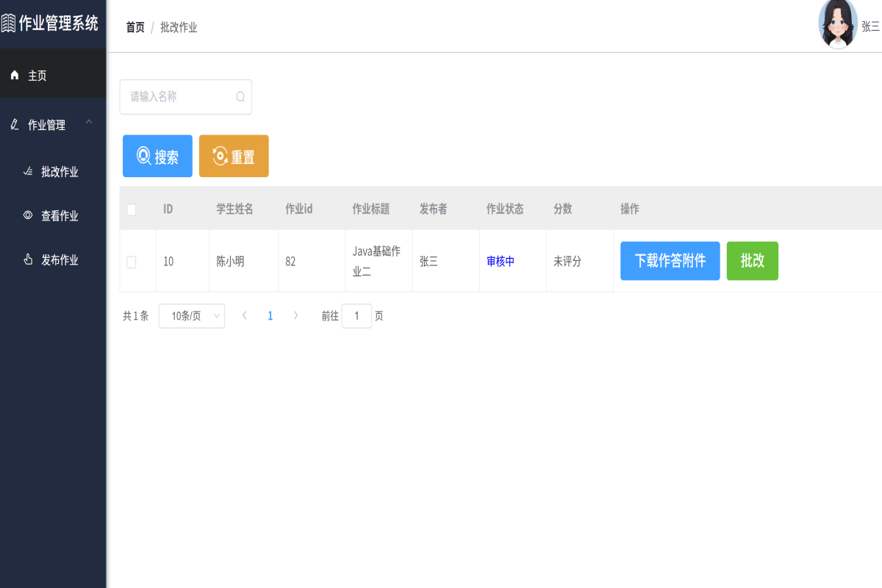Click the building logo icon beside 作业管理系统
Image resolution: width=882 pixels, height=588 pixels.
tap(8, 24)
